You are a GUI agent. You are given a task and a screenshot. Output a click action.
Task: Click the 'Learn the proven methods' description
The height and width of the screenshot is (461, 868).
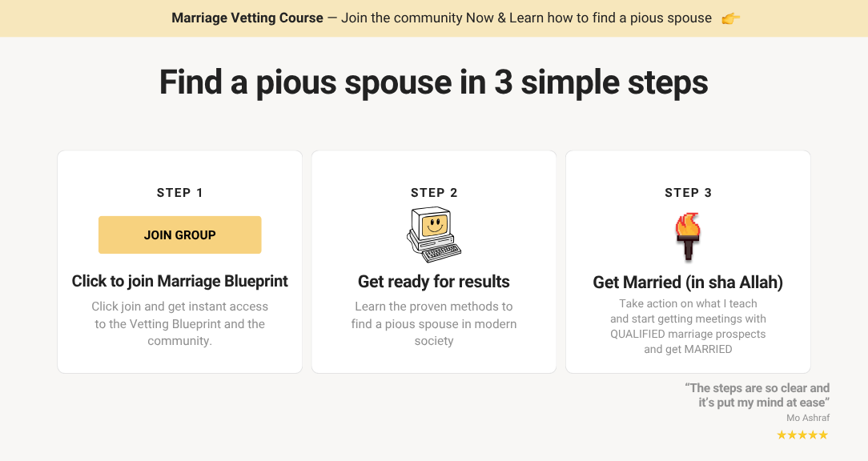tap(433, 323)
